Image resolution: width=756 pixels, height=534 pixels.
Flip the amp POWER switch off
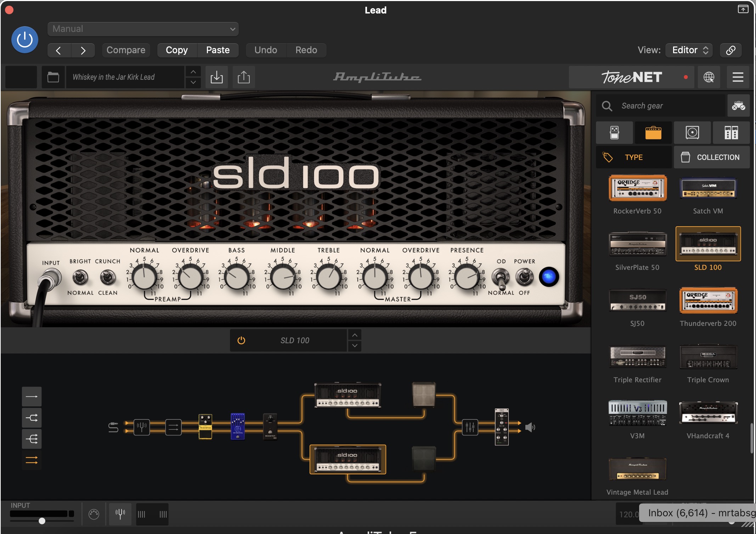[524, 277]
